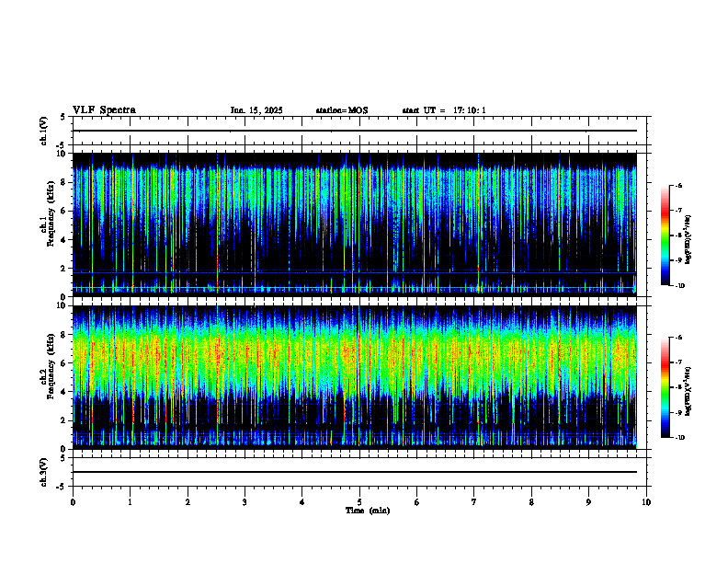Click the ch.3 voltage trace line

click(x=354, y=472)
